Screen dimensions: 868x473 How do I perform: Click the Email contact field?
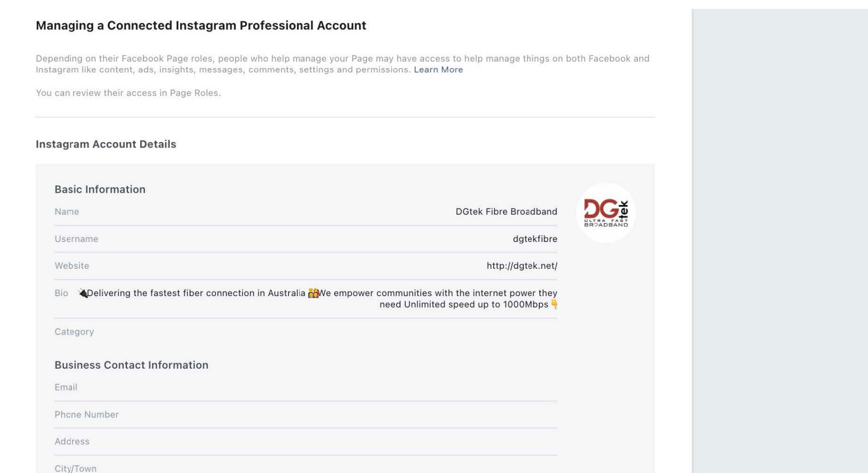[306, 388]
